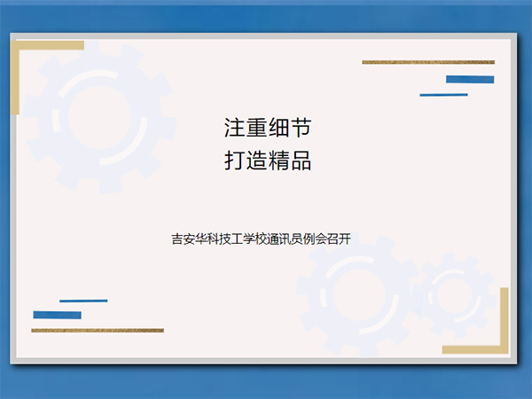
Task: Click the gray border framing the slide
Action: click(266, 361)
